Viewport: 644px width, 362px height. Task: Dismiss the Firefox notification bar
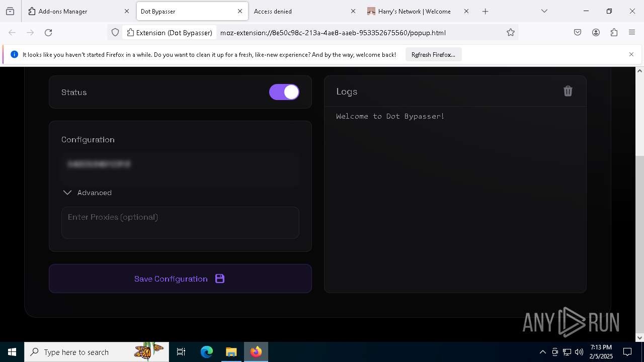tap(631, 54)
